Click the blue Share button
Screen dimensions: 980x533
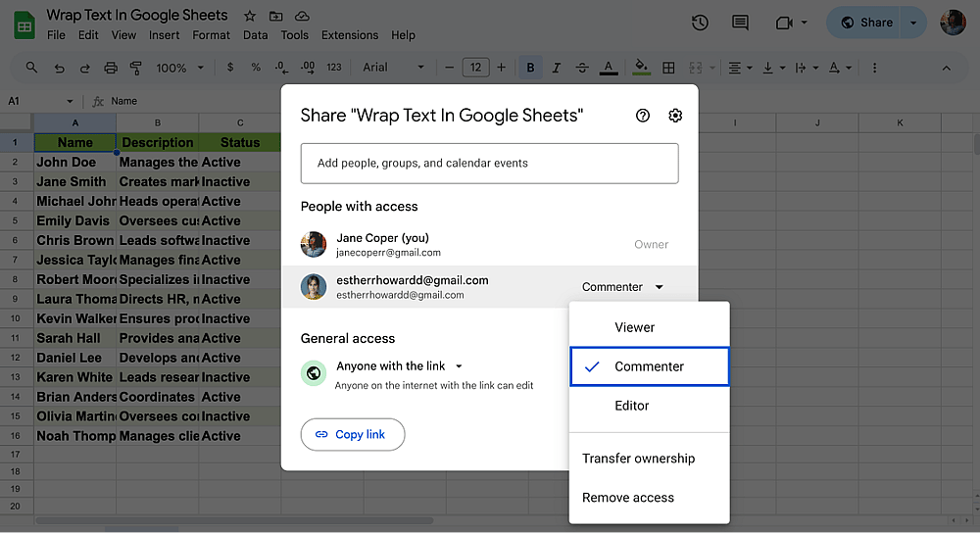pos(865,23)
